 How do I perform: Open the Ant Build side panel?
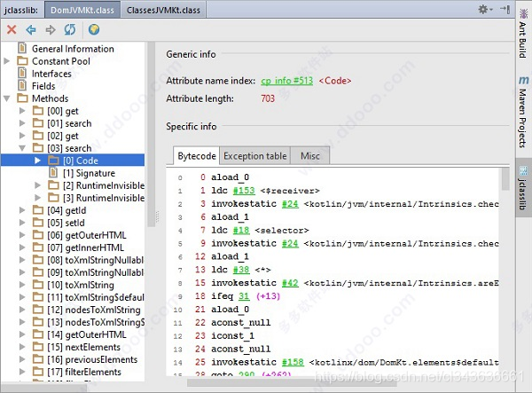[x=523, y=34]
